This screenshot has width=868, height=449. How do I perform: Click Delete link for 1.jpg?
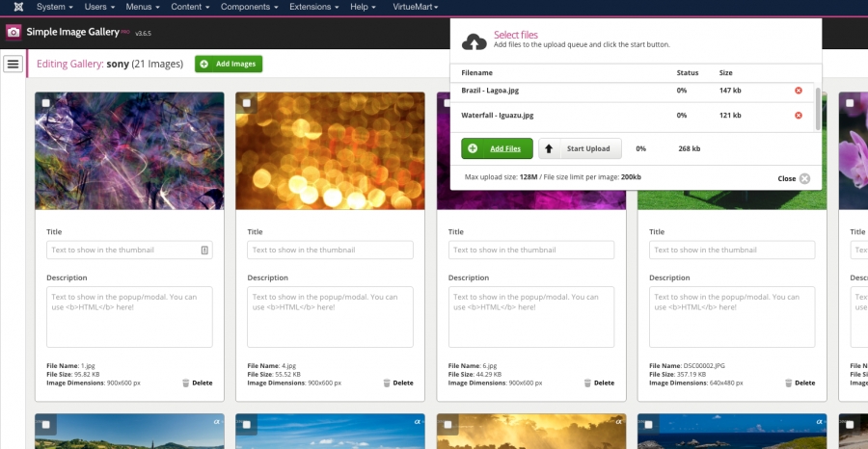[x=203, y=383]
